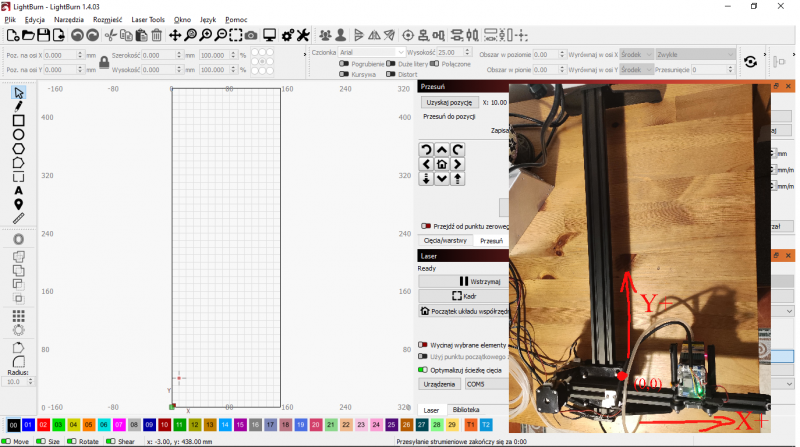
Task: Pick the Polygon hexagon tool
Action: click(18, 149)
